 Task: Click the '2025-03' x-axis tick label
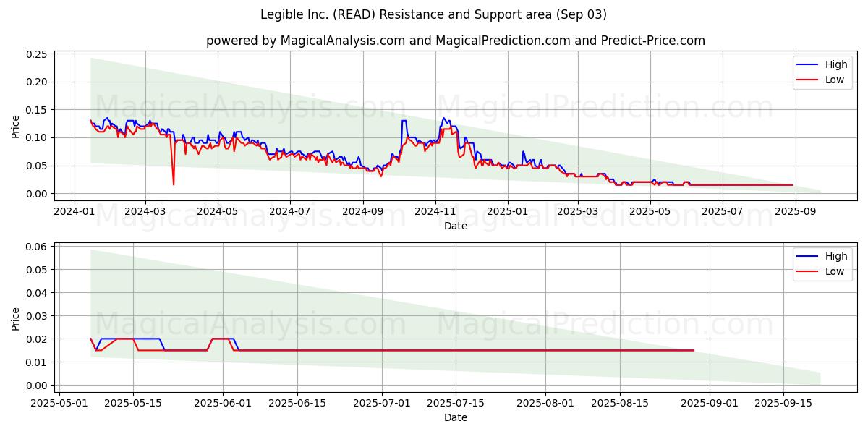point(578,211)
